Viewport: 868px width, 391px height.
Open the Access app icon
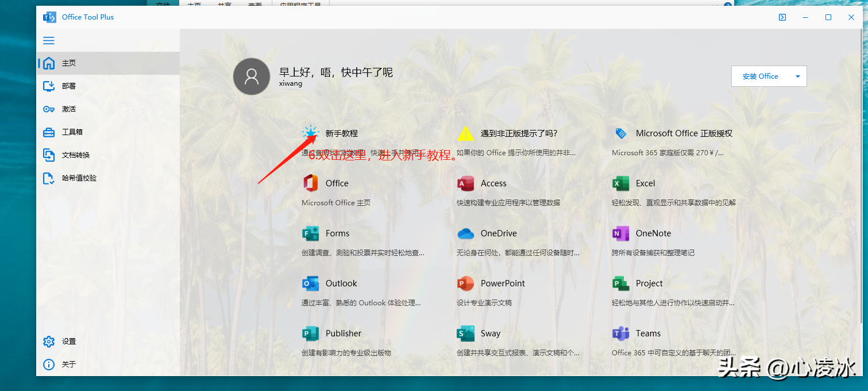coord(466,183)
